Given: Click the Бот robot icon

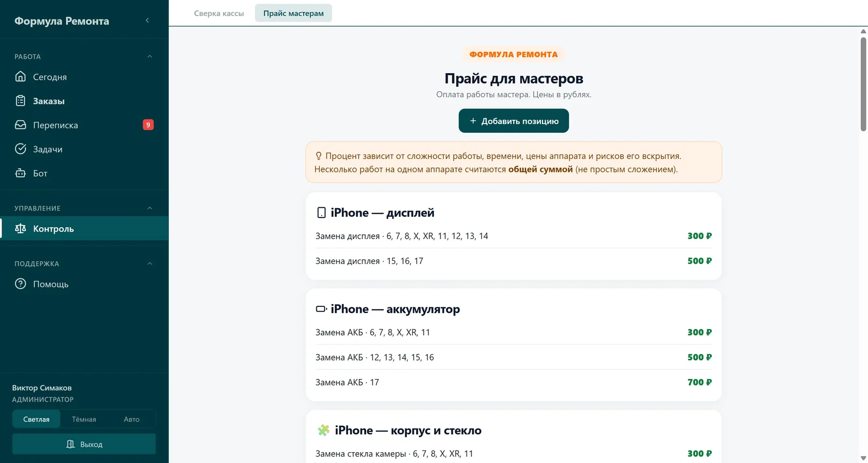Looking at the screenshot, I should pos(21,173).
